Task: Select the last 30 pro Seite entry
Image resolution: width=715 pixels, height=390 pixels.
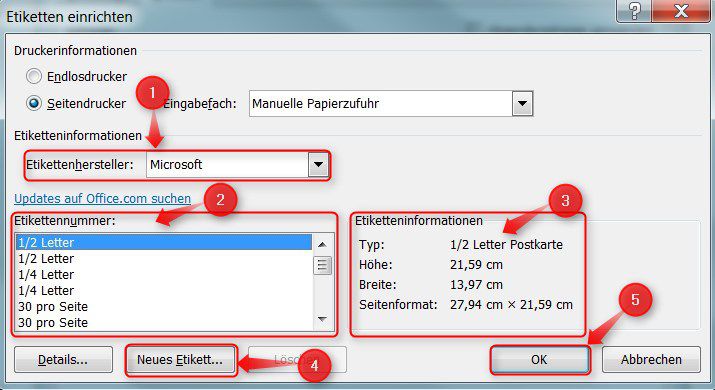Action: coord(164,322)
